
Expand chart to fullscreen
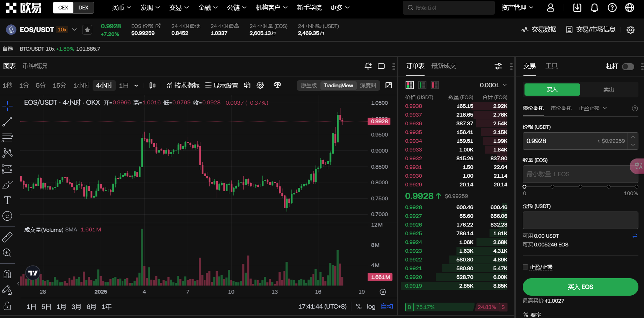click(x=389, y=86)
